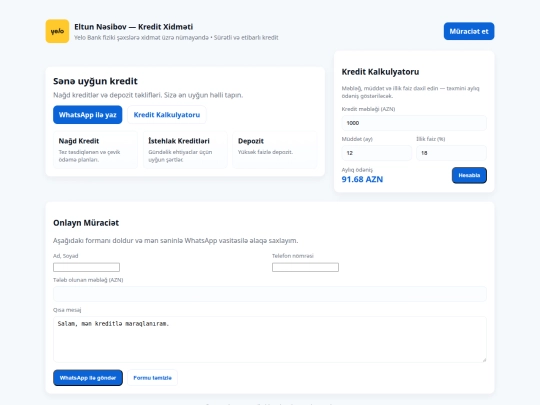Click the Eltun Nəsibov — Kredit Xidməti heading
Viewport: 540px width, 405px height.
pos(134,27)
